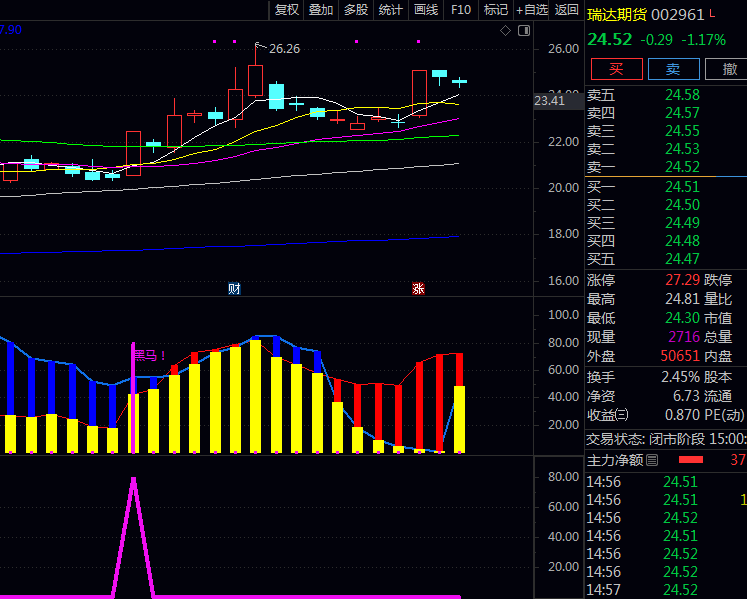The image size is (747, 599).
Task: Open F10 company information
Action: (x=461, y=10)
